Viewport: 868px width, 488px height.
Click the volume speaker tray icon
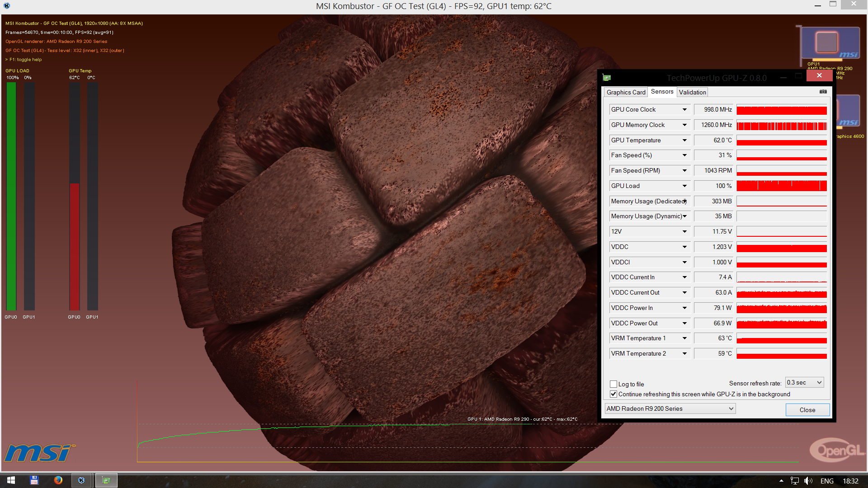[808, 481]
